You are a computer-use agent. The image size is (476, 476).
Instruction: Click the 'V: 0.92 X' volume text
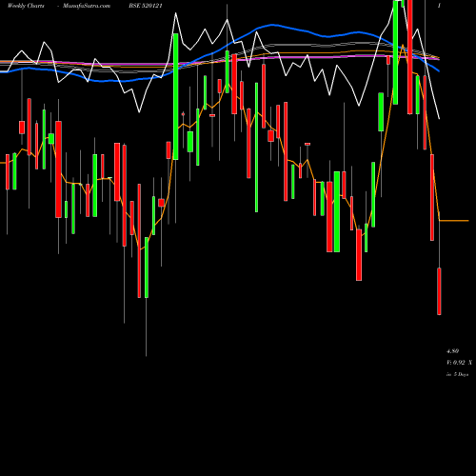[x=459, y=363]
